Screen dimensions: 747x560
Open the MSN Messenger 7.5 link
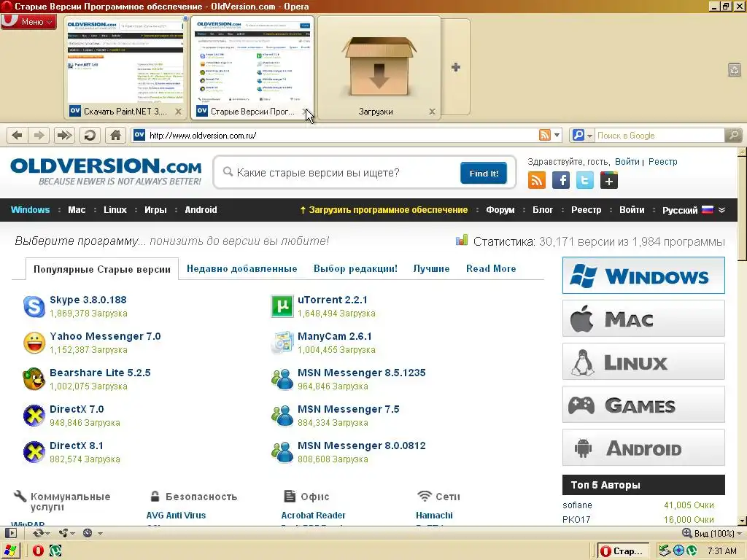pyautogui.click(x=348, y=409)
